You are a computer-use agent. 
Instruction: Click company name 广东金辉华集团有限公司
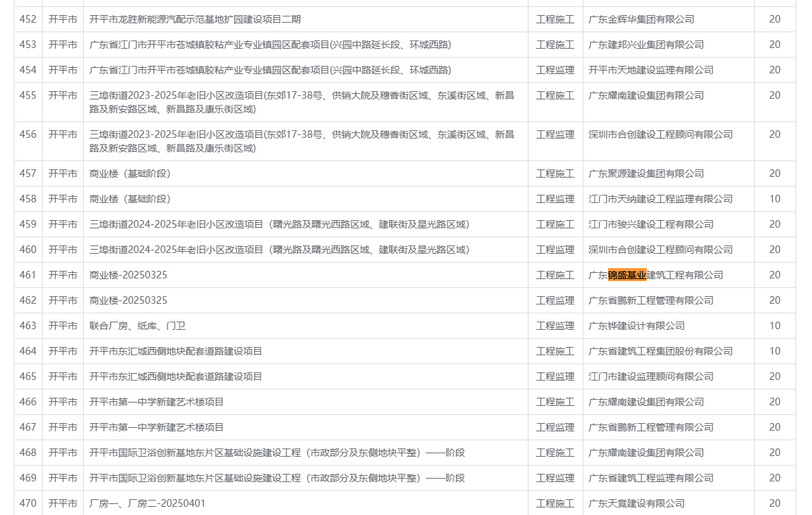pyautogui.click(x=641, y=19)
